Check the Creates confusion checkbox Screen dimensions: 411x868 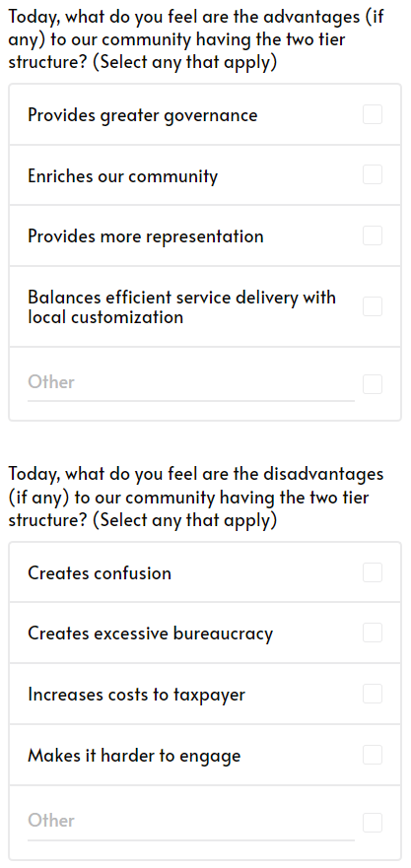coord(373,572)
